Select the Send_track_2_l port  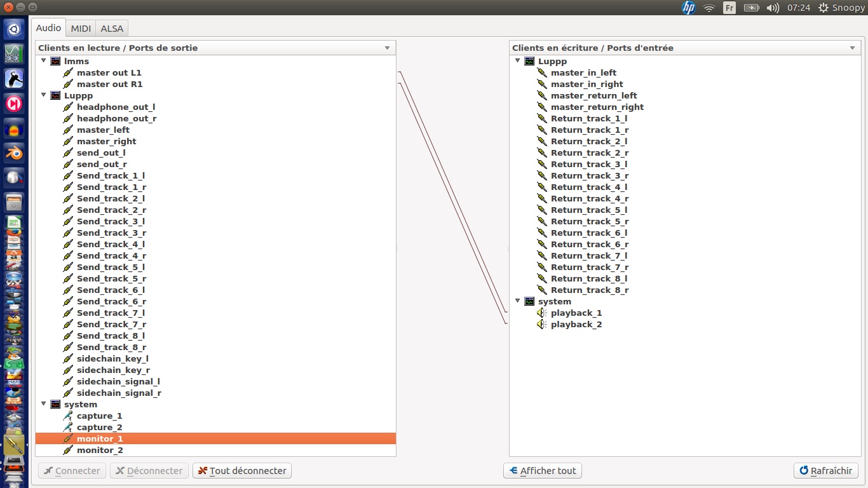point(111,198)
